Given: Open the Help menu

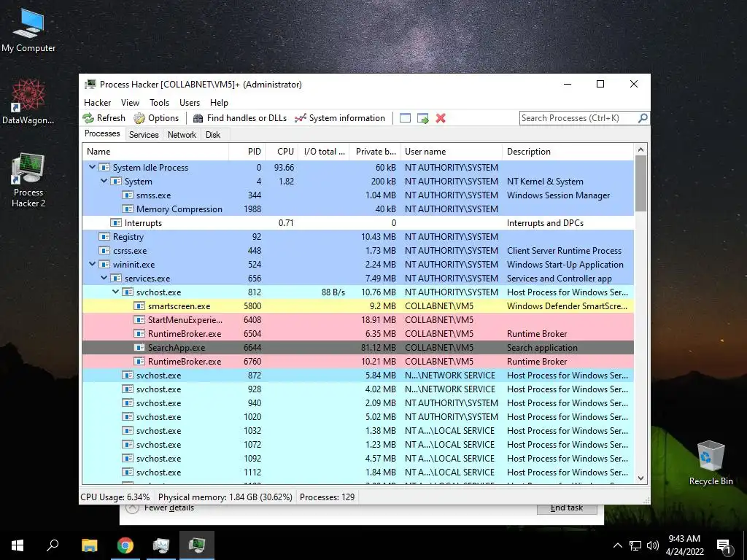Looking at the screenshot, I should 219,102.
